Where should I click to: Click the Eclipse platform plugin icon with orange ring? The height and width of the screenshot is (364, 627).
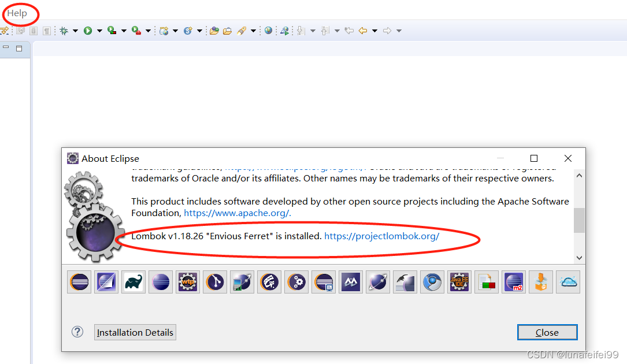(x=79, y=282)
